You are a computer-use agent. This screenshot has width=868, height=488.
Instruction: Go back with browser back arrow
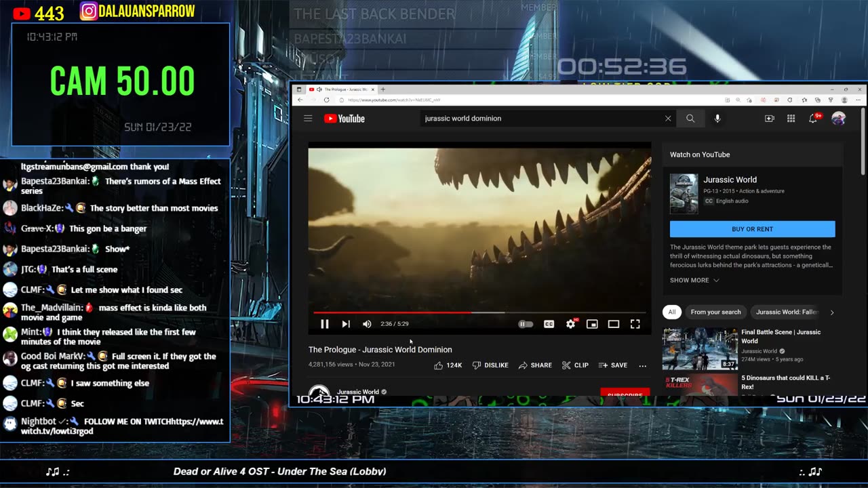point(300,100)
